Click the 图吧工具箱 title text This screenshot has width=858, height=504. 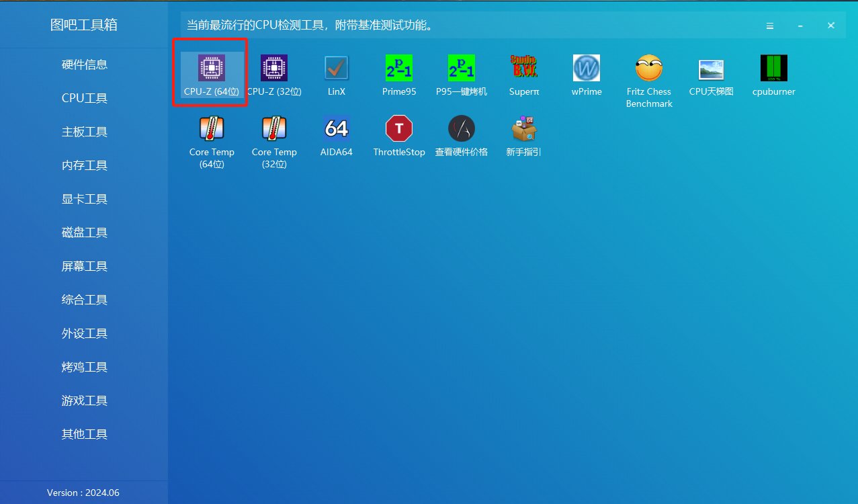[x=84, y=25]
